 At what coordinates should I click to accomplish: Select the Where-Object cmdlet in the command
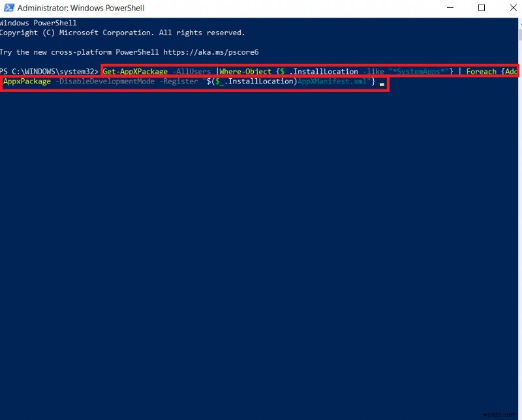point(245,71)
